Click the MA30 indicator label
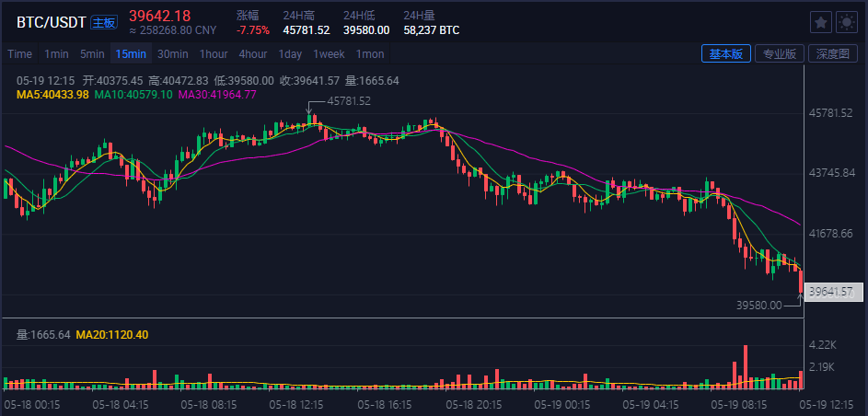 217,95
